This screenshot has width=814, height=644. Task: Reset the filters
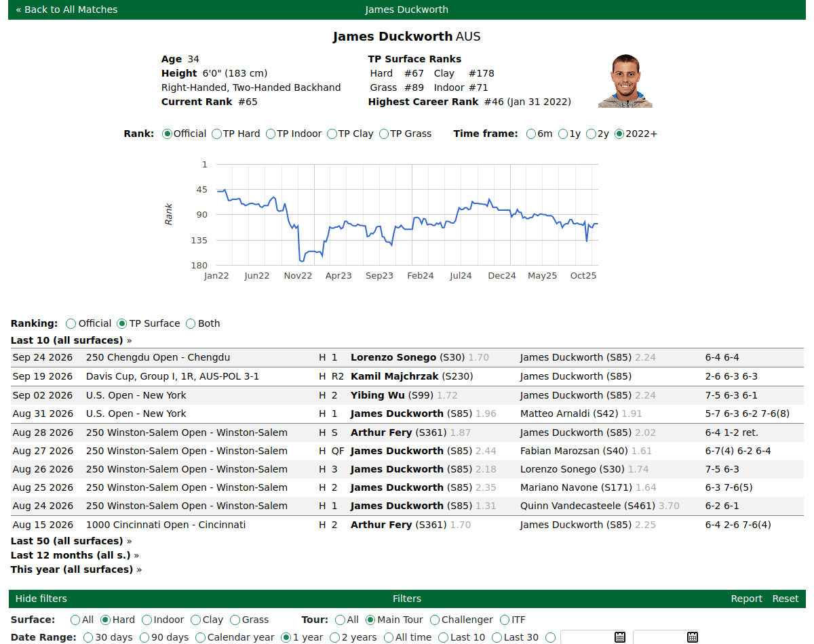click(x=786, y=599)
